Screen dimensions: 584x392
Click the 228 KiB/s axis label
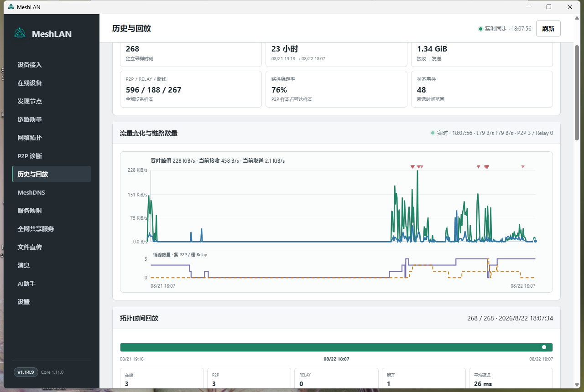[137, 170]
